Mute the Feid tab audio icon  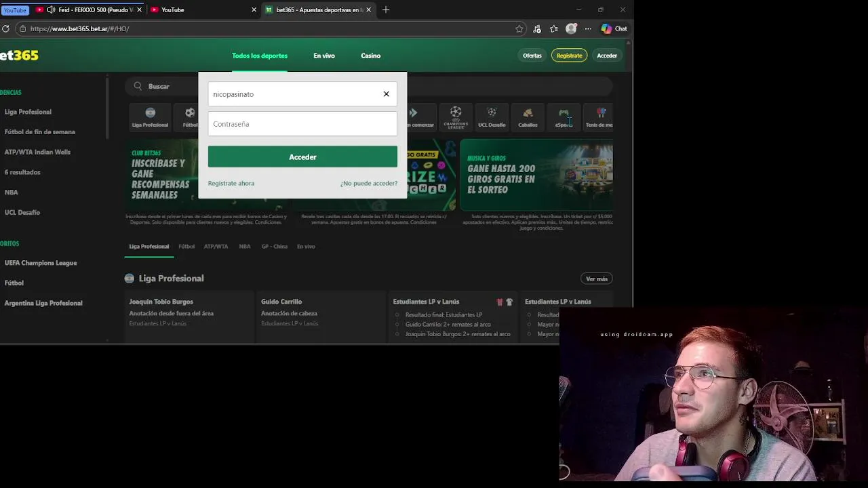pos(51,9)
